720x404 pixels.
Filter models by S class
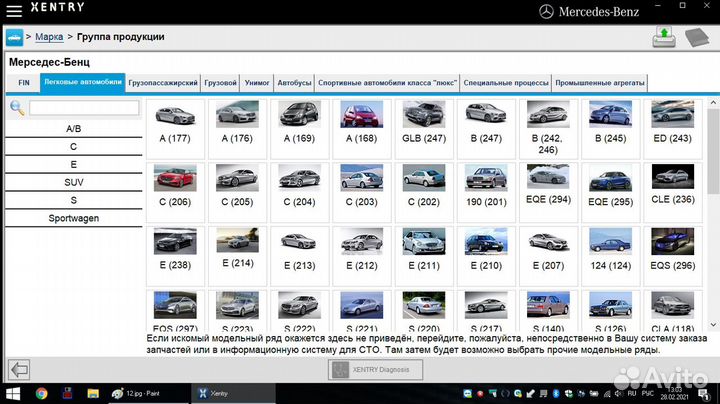tap(73, 200)
